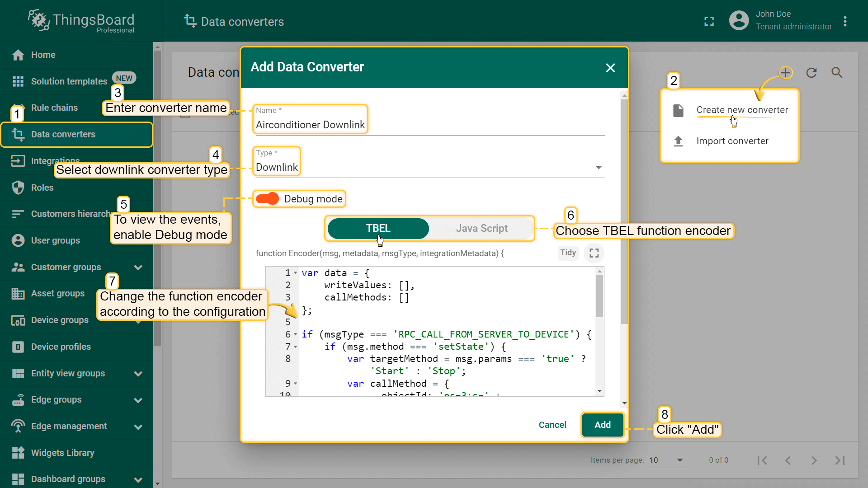Expand Entity view groups chevron
Viewport: 868px width, 488px height.
click(x=138, y=374)
